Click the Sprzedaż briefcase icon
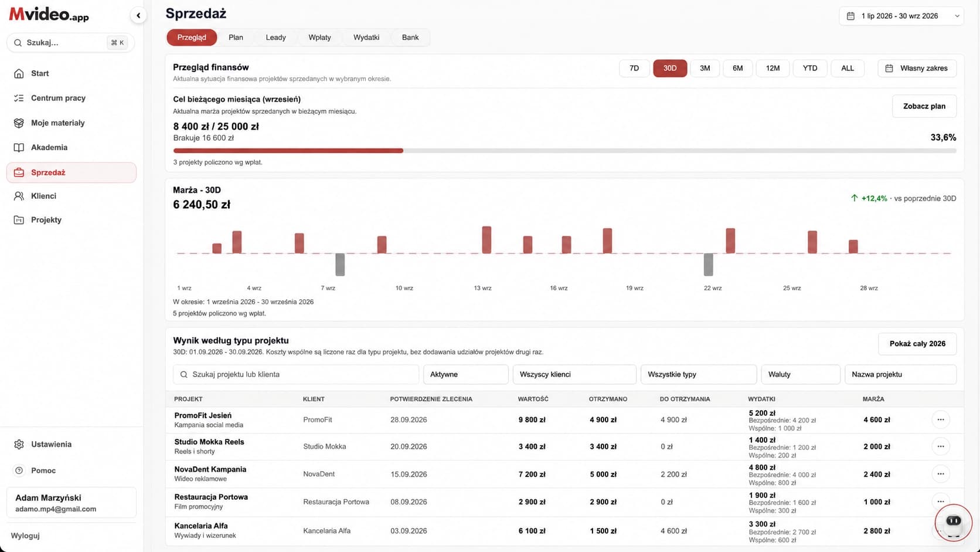980x552 pixels. pyautogui.click(x=19, y=172)
